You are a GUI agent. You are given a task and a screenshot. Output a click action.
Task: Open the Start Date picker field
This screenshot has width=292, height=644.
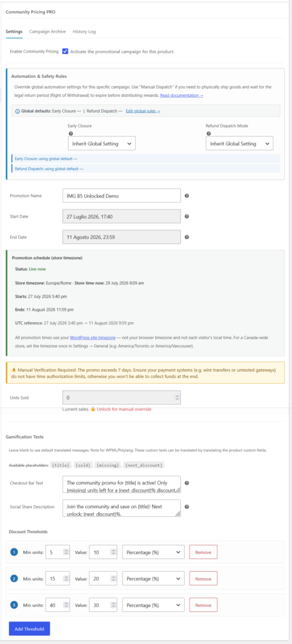(121, 216)
